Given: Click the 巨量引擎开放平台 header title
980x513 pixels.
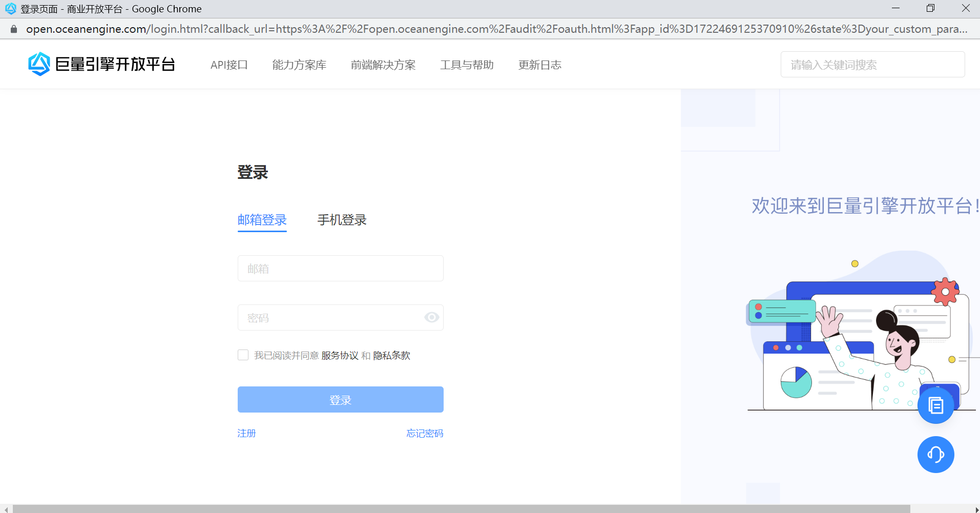Looking at the screenshot, I should (x=115, y=64).
